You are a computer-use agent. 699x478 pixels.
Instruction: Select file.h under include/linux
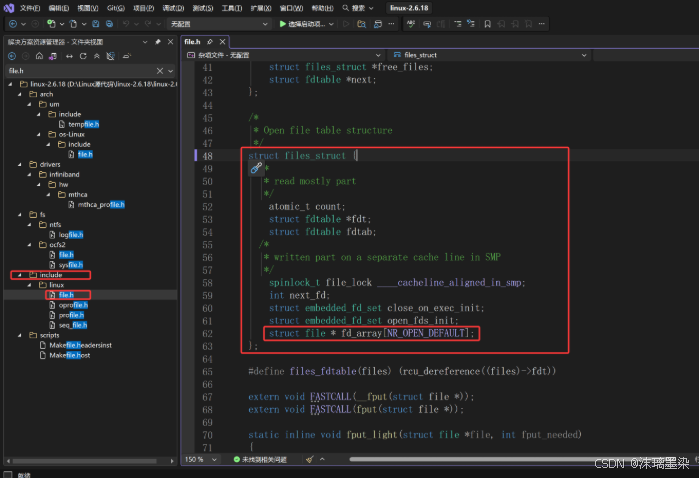66,295
